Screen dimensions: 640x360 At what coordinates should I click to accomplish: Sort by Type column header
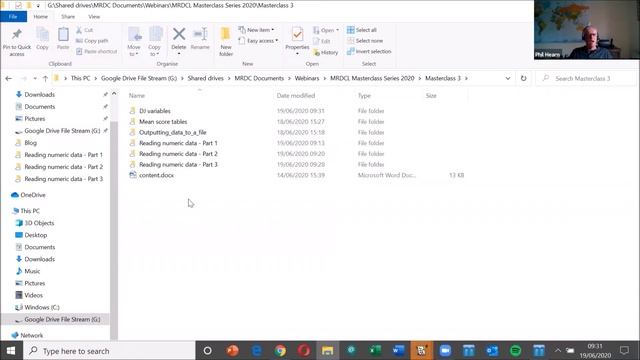(x=364, y=96)
